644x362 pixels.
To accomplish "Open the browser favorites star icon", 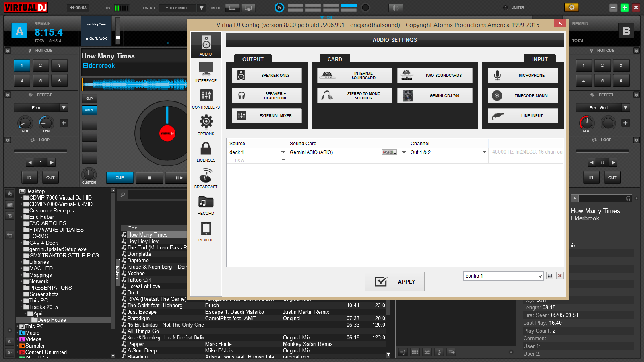I will pos(10,194).
